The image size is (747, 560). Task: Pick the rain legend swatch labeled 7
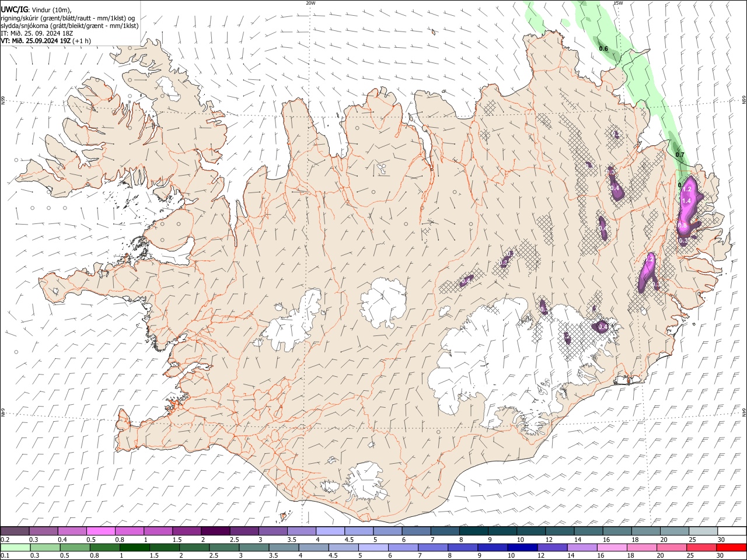click(x=432, y=548)
